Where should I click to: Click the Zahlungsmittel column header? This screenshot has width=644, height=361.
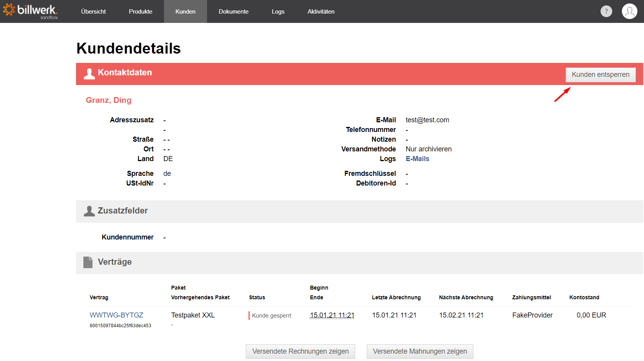coord(532,297)
